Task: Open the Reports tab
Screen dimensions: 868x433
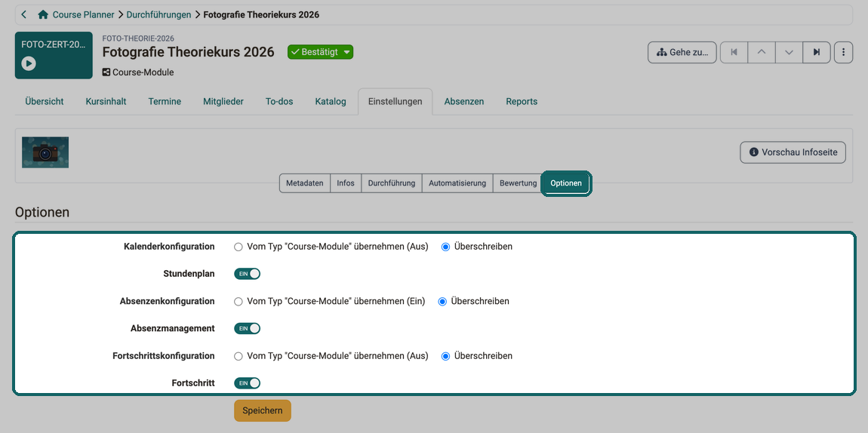Action: (522, 102)
